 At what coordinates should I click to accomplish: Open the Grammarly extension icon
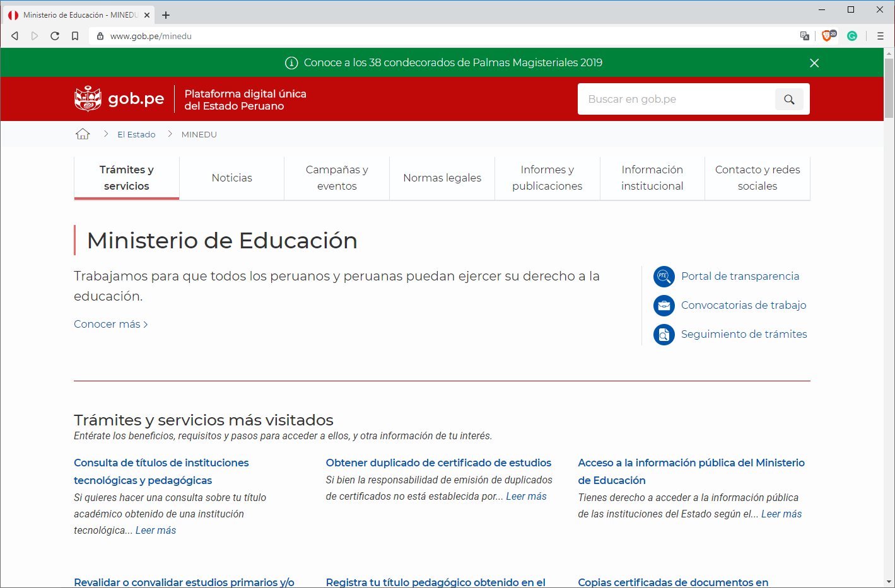click(852, 36)
